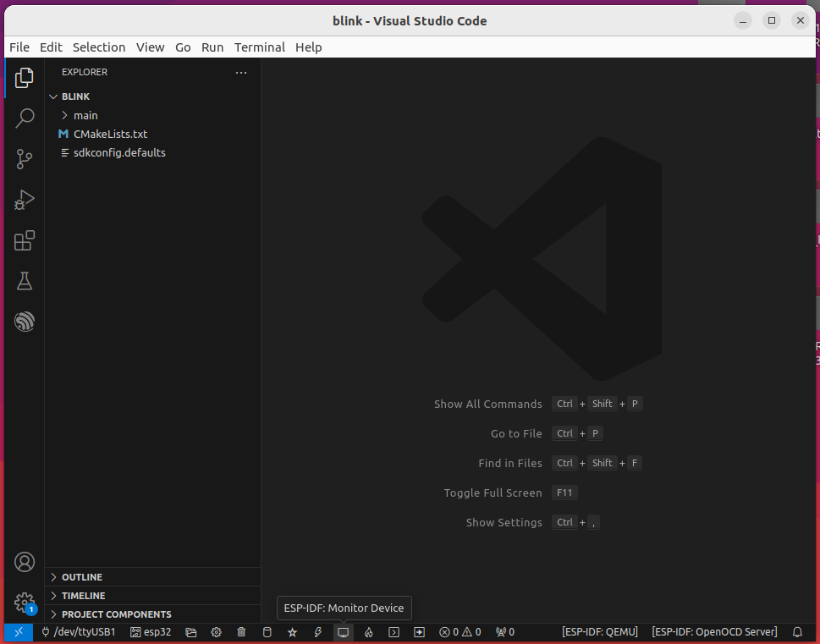
Task: Click forwarded ports antenna indicator
Action: tap(504, 632)
